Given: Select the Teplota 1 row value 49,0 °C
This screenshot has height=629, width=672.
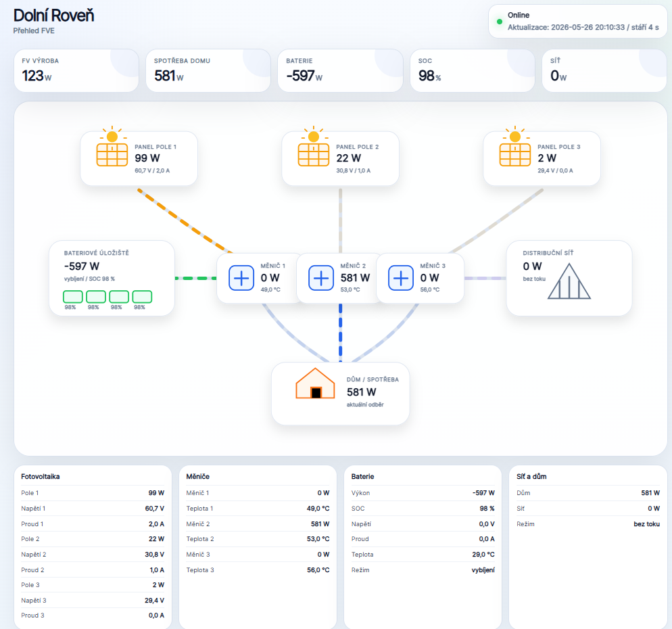Looking at the screenshot, I should click(x=318, y=509).
